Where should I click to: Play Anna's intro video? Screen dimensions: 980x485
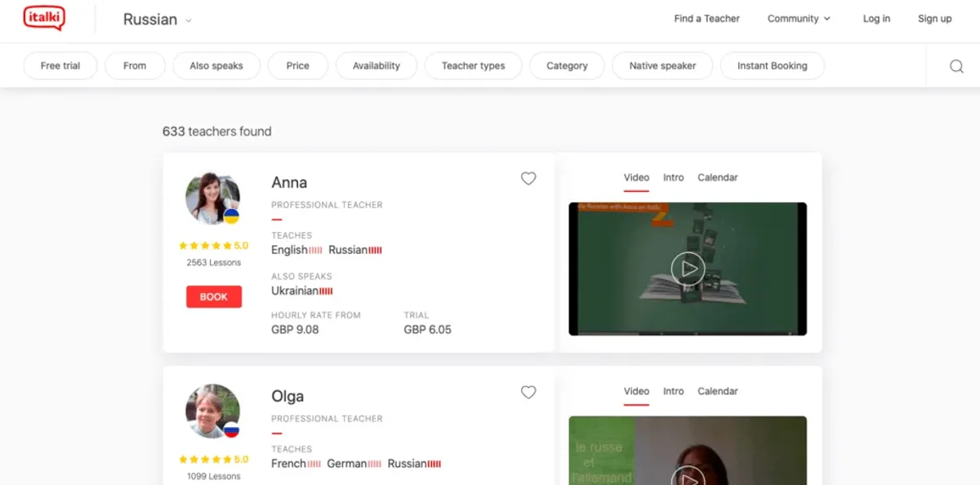point(688,268)
